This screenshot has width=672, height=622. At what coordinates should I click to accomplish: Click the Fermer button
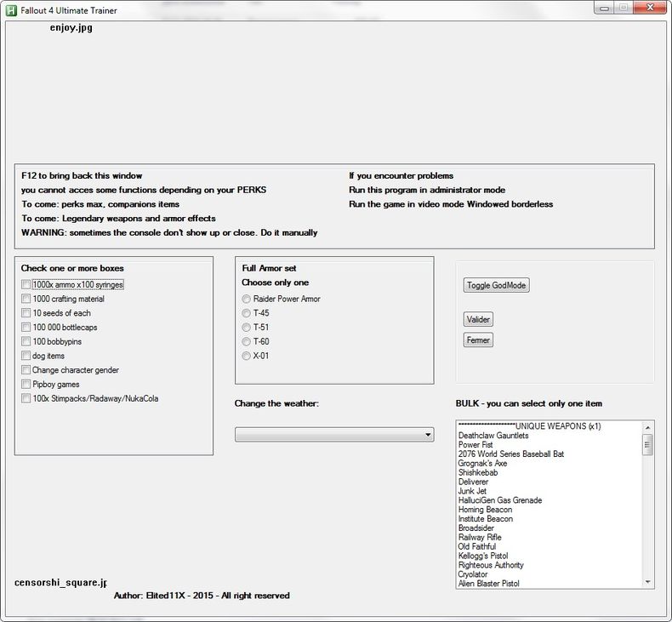(478, 340)
